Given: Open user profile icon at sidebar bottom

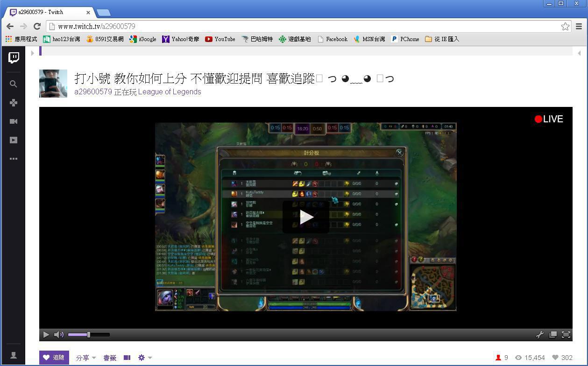Looking at the screenshot, I should 14,355.
